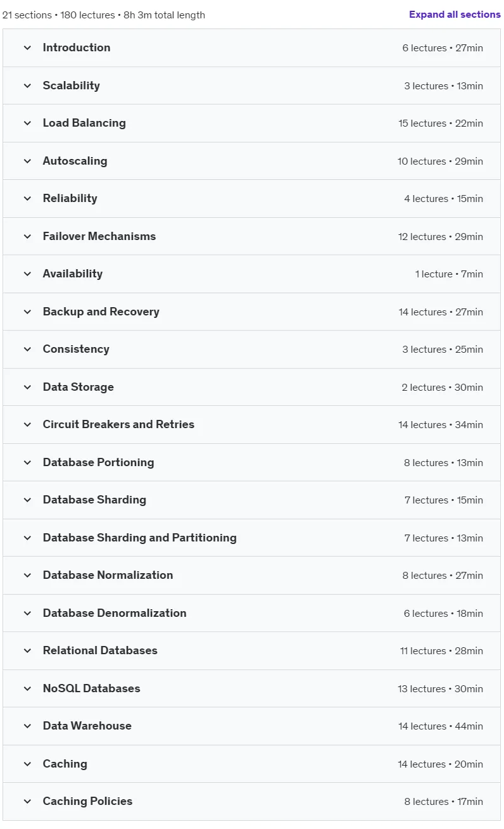
Task: Click the Failover Mechanisms chevron icon
Action: (x=27, y=236)
